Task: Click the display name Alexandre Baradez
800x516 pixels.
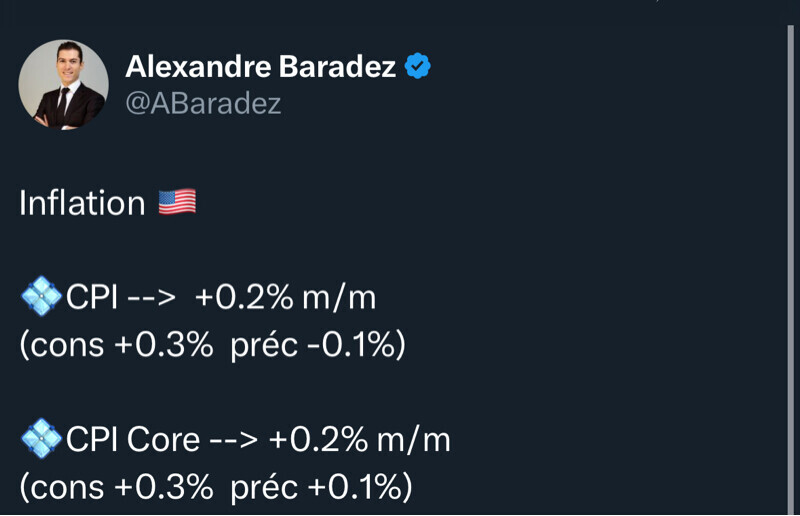Action: coord(259,67)
